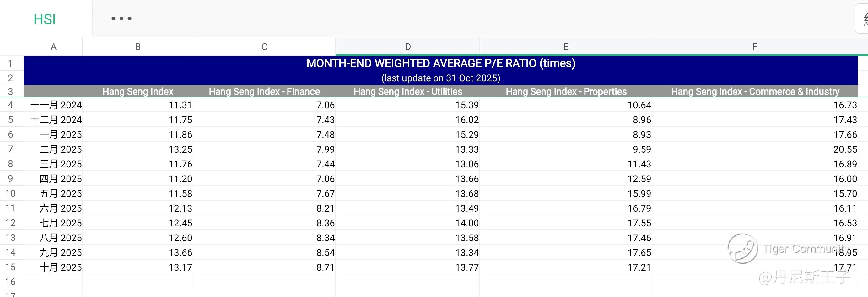Select row 4 header

10,105
